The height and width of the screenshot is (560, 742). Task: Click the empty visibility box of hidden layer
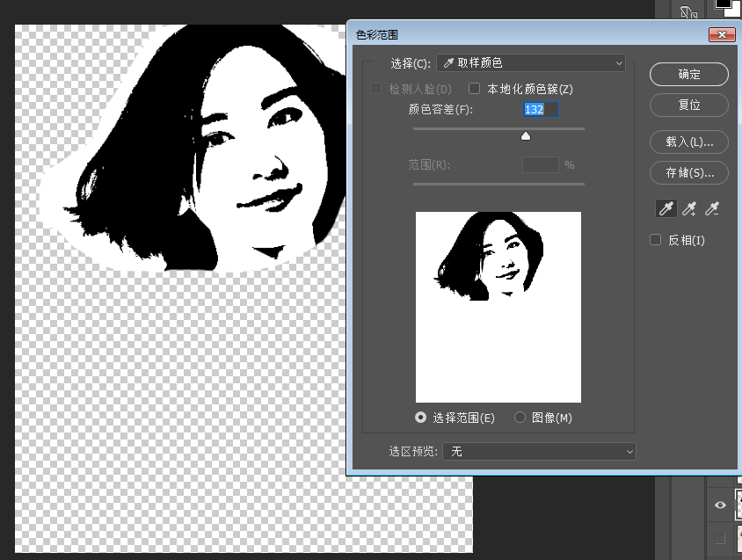pyautogui.click(x=720, y=538)
